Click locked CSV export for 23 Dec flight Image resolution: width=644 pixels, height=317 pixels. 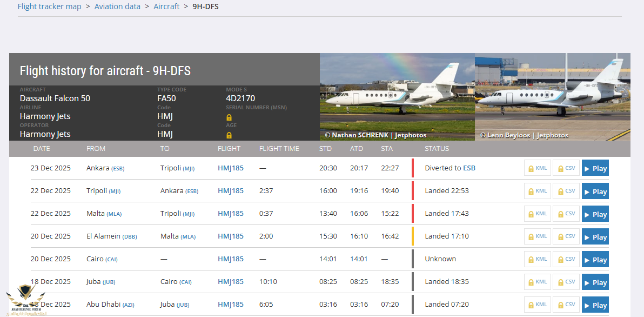[566, 168]
